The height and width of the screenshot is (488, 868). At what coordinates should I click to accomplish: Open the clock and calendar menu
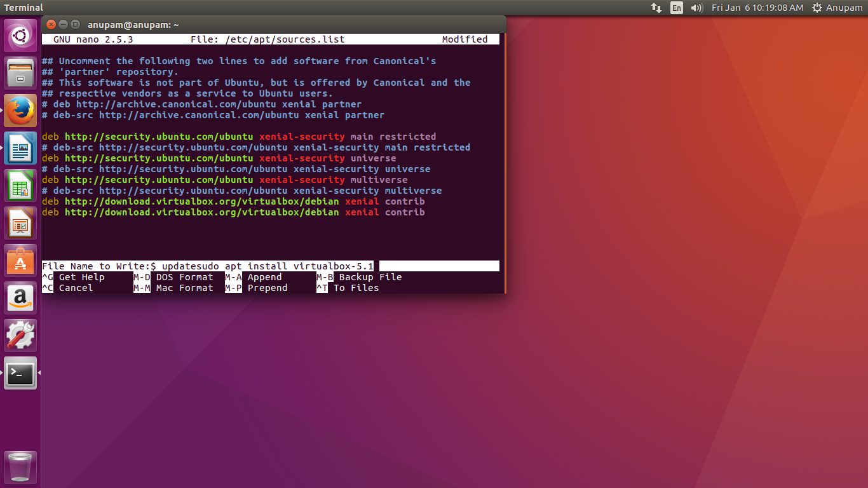coord(757,8)
